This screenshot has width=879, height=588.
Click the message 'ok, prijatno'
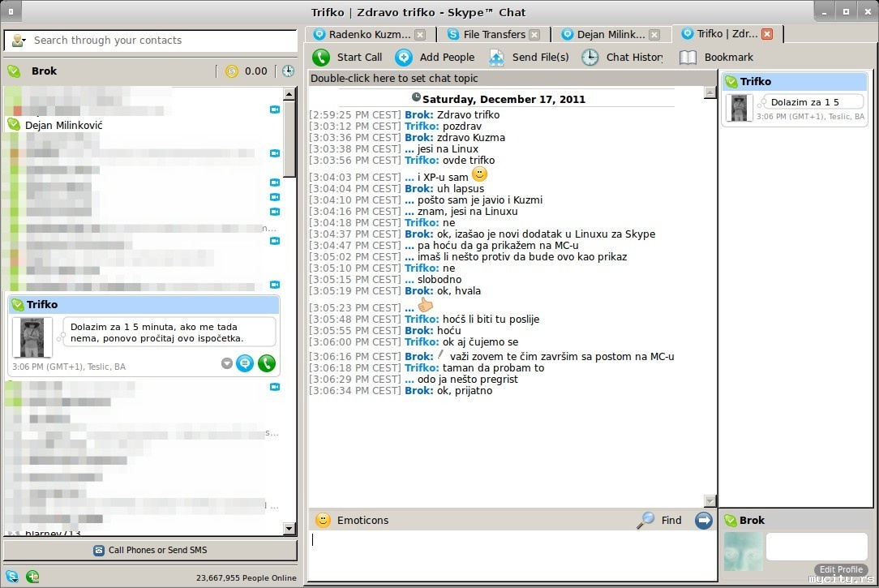coord(465,391)
